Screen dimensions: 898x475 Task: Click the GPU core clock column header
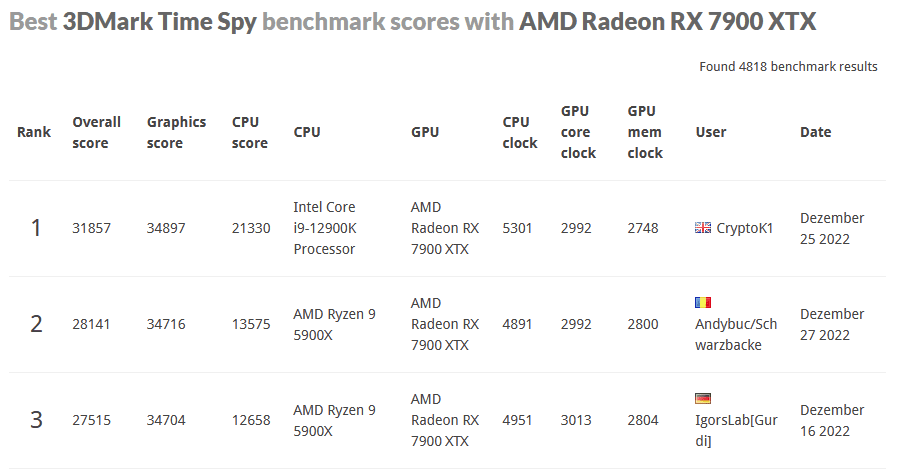pyautogui.click(x=578, y=132)
